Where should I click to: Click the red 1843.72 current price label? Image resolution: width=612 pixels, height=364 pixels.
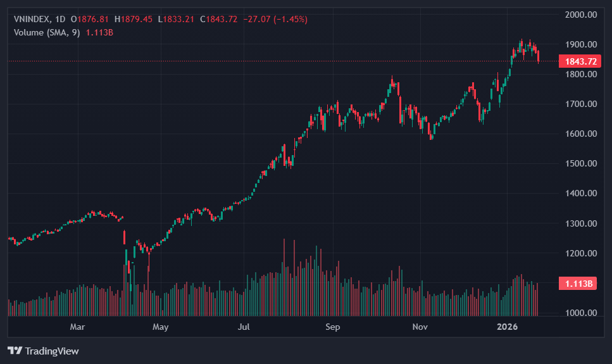click(578, 61)
